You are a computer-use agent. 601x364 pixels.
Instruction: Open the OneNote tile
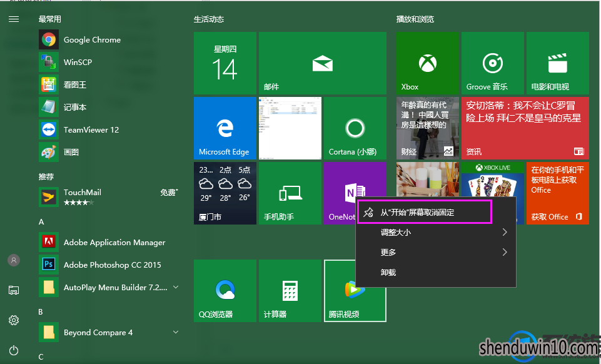click(340, 193)
